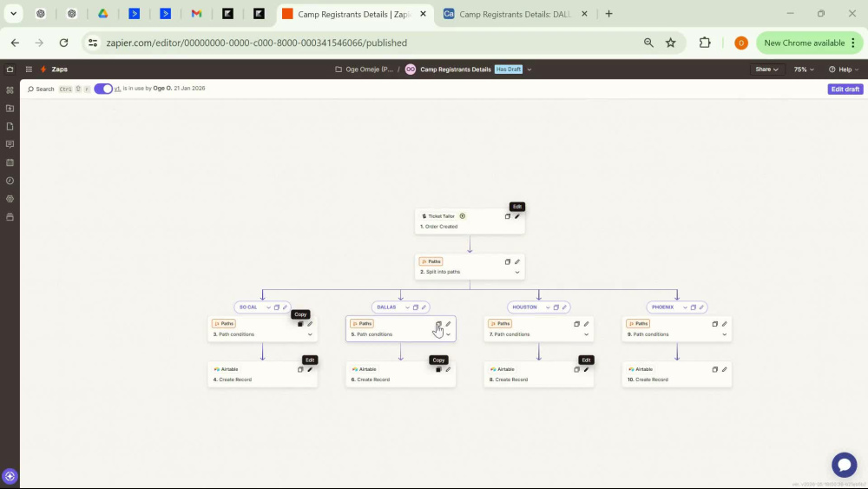Open the Chrome extensions puzzle icon
Screen dimensions: 868x489
tap(705, 43)
